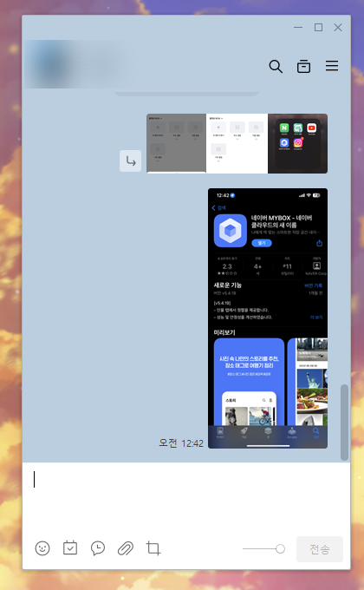Open the MYBOX App Store screenshot image
The image size is (364, 590).
[268, 318]
